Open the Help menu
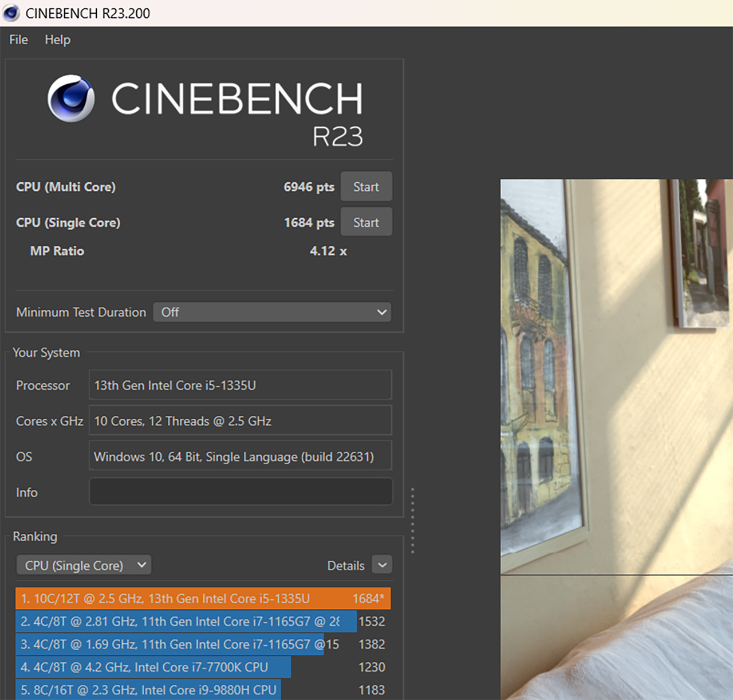 (57, 40)
